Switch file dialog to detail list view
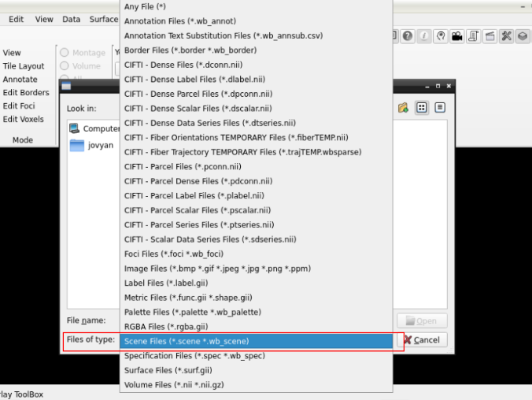This screenshot has width=532, height=400. (439, 108)
